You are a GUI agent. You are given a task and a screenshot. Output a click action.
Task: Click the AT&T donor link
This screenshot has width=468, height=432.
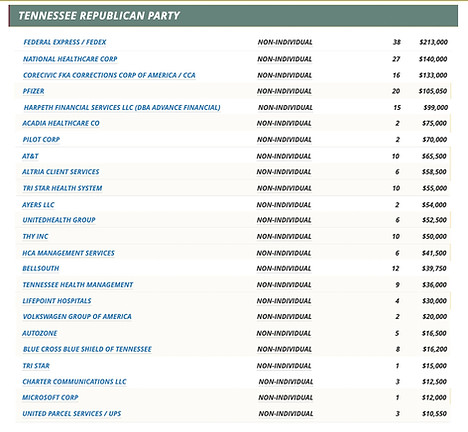(x=30, y=156)
